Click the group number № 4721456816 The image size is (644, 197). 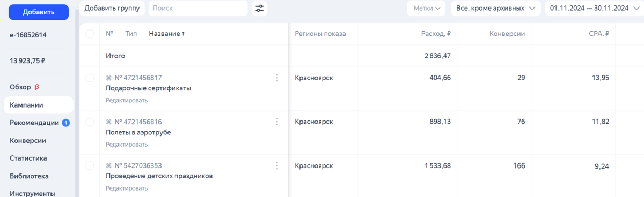pos(138,122)
